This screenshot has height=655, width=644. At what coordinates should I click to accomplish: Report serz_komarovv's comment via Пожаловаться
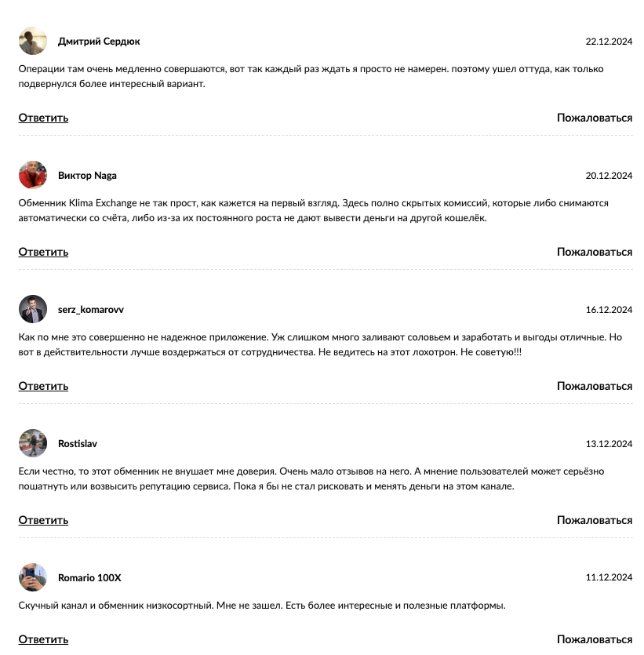tap(595, 386)
